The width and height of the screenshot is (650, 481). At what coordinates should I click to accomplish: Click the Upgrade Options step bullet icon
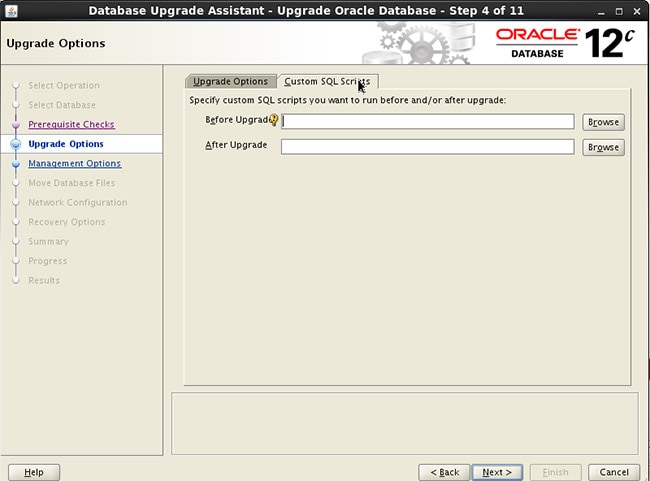click(16, 144)
